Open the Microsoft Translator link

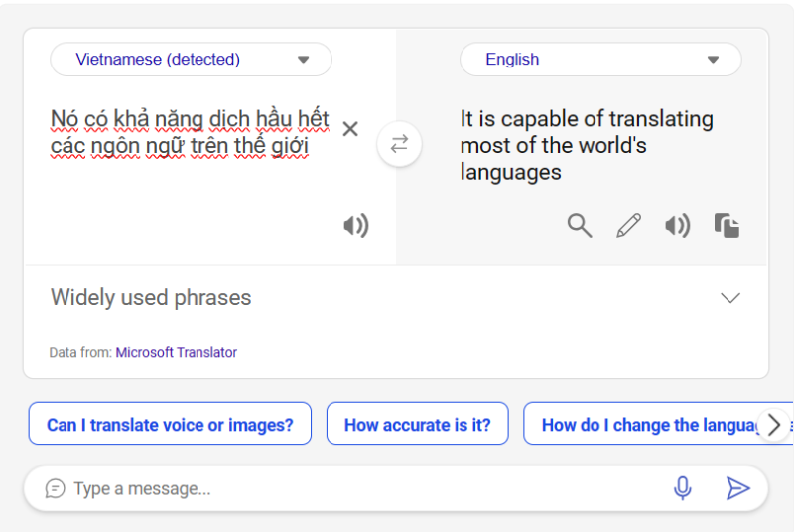[177, 352]
